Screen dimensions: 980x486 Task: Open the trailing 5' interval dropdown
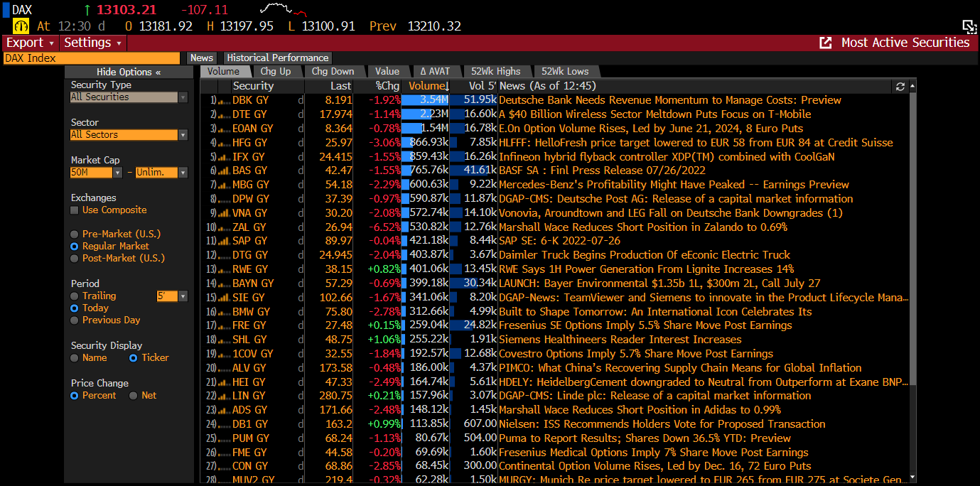point(183,296)
